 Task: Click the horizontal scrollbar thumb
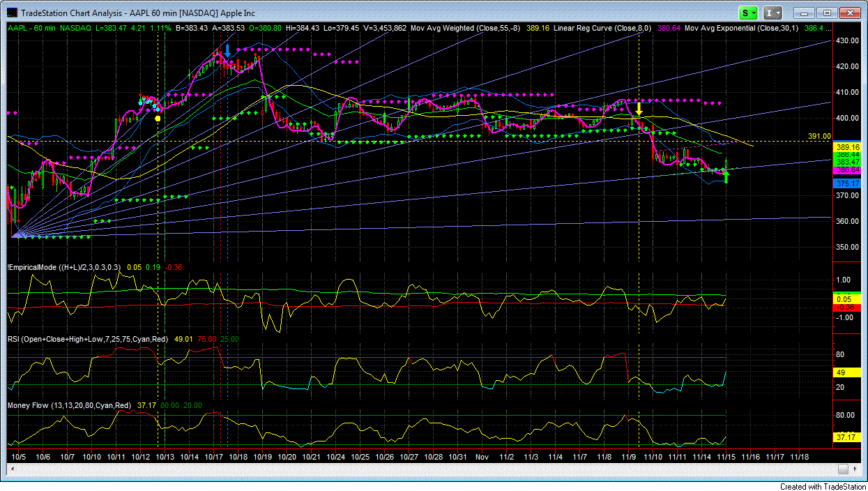click(842, 469)
